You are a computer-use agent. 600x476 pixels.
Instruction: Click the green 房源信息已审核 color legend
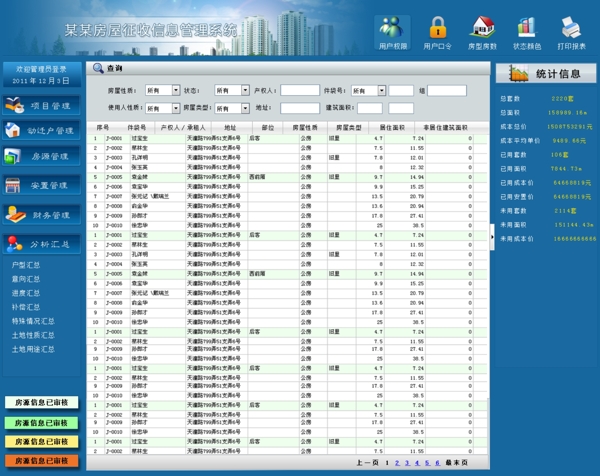coord(41,422)
